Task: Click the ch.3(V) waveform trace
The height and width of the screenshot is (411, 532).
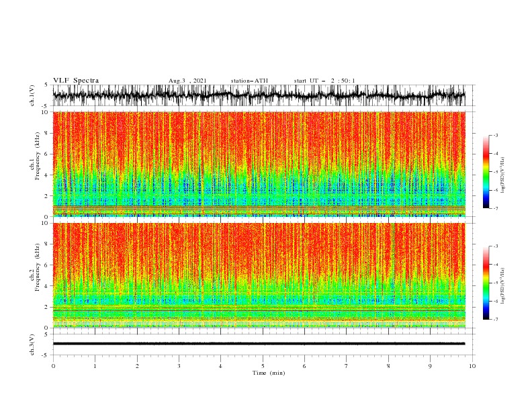Action: coord(259,344)
